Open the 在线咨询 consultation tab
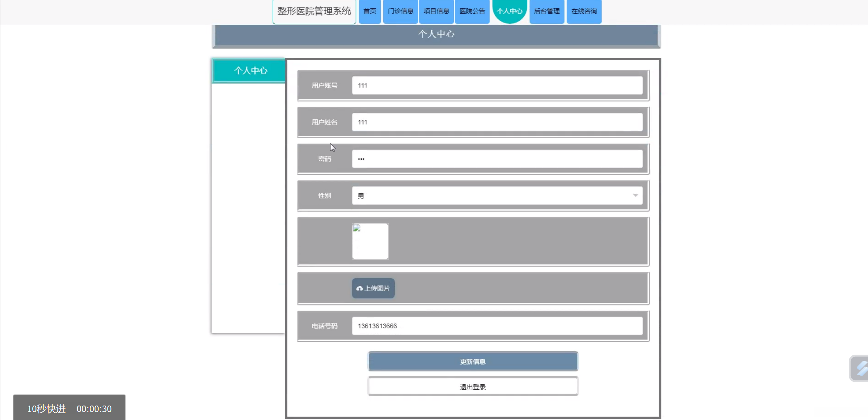Screen dimensions: 868x420 [x=584, y=11]
